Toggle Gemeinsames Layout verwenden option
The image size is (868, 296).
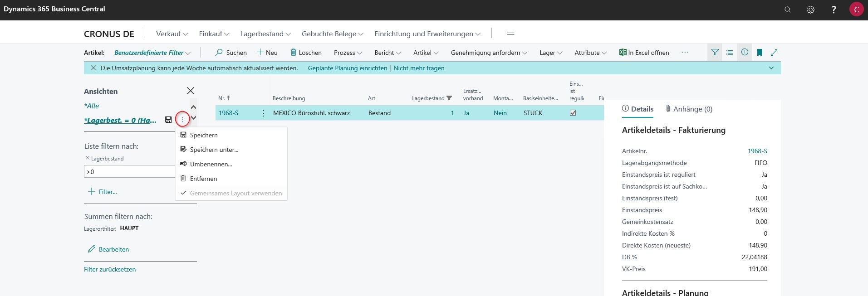[231, 193]
